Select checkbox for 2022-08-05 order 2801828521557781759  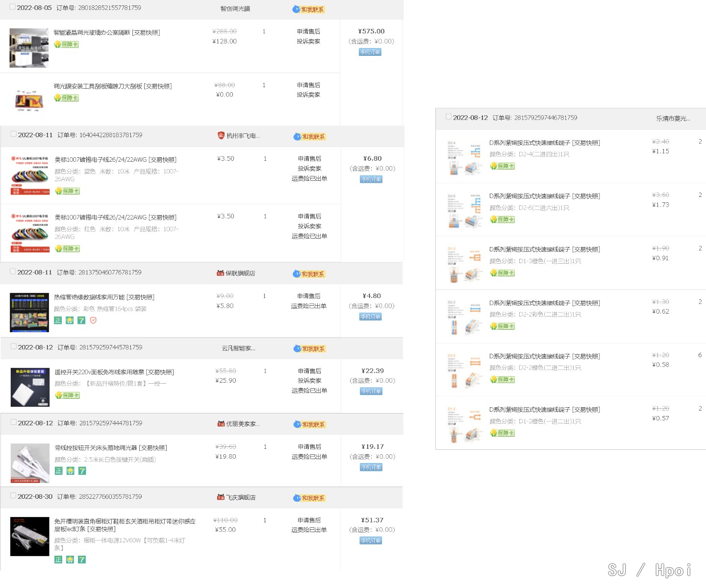(12, 7)
